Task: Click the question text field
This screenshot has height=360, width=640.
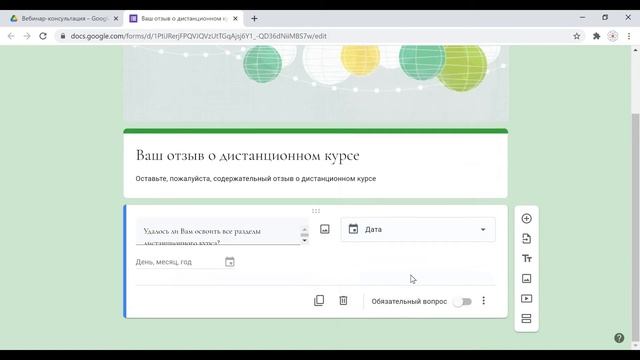Action: [x=218, y=231]
